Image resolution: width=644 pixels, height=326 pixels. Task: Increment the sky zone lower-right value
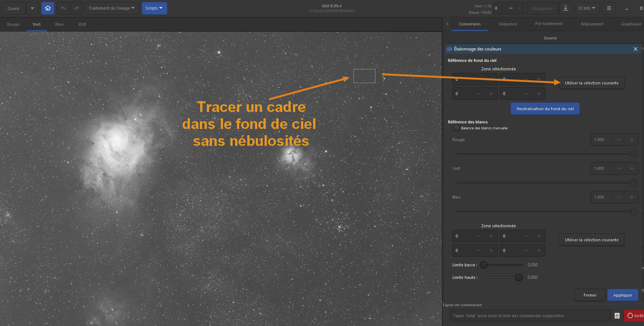pos(539,94)
